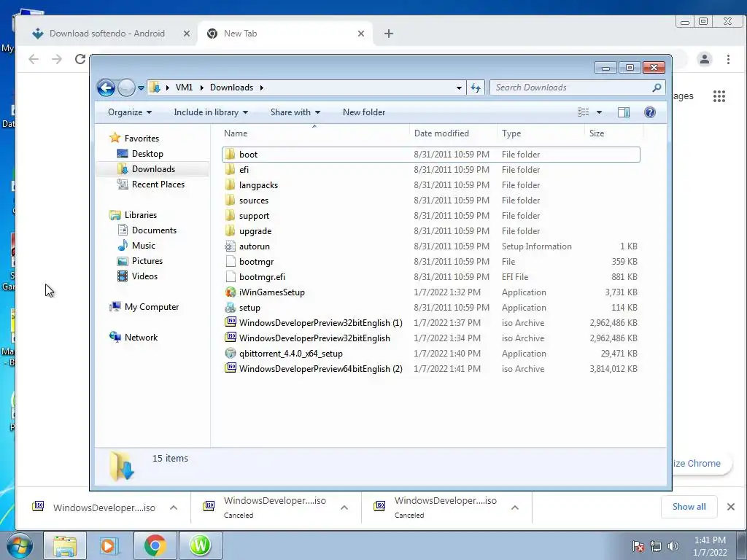Expand arrow after Downloads breadcrumb
Viewport: 747px width, 560px height.
click(x=262, y=88)
